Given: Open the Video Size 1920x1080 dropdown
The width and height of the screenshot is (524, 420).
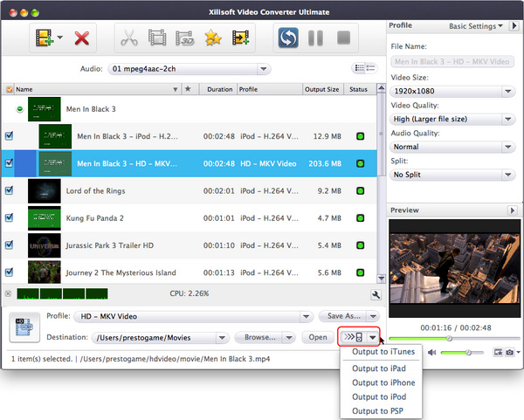Looking at the screenshot, I should (x=452, y=91).
